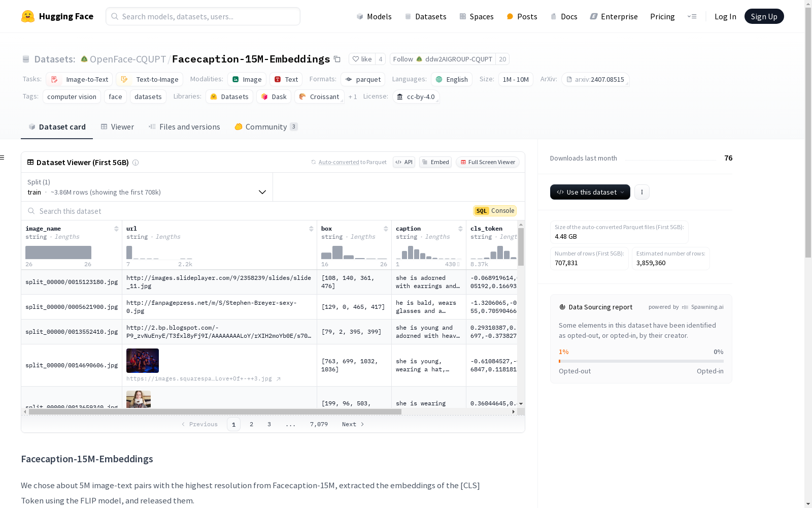812x508 pixels.
Task: Open the Community tab
Action: click(266, 127)
